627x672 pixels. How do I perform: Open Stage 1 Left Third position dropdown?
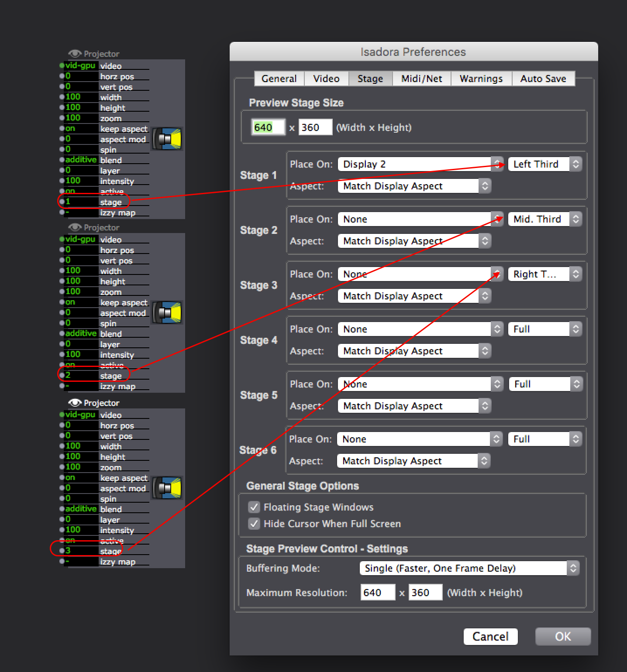[x=545, y=164]
